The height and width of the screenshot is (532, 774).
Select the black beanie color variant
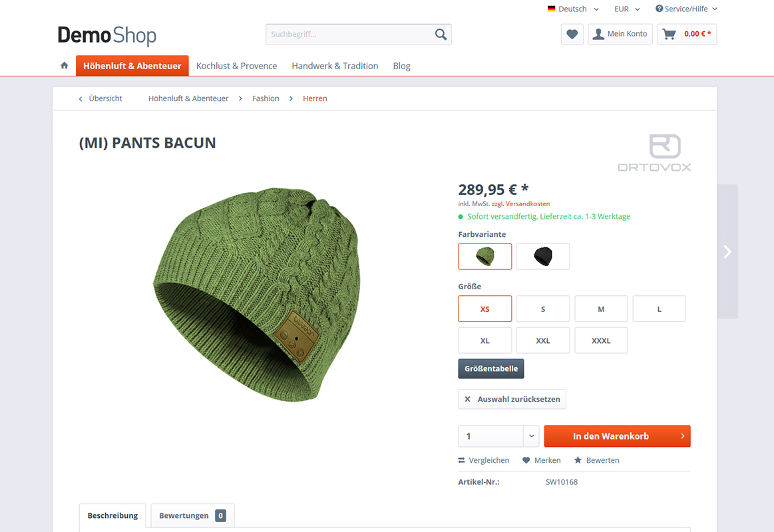click(543, 257)
